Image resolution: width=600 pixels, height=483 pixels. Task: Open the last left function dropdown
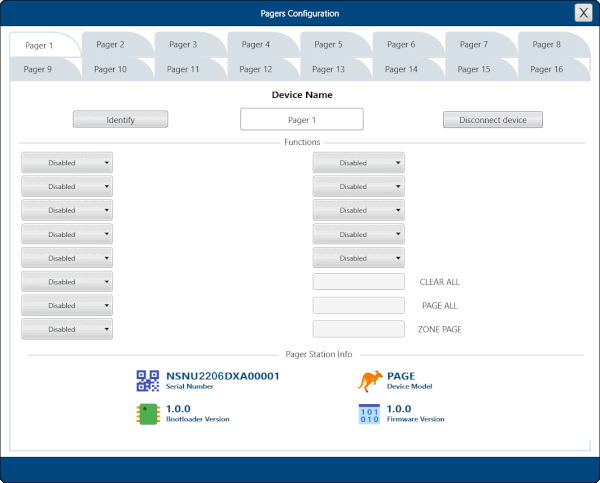click(67, 329)
